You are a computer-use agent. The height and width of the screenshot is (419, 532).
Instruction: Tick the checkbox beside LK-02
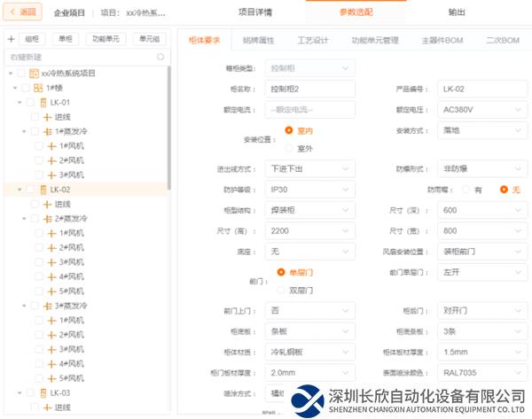29,190
